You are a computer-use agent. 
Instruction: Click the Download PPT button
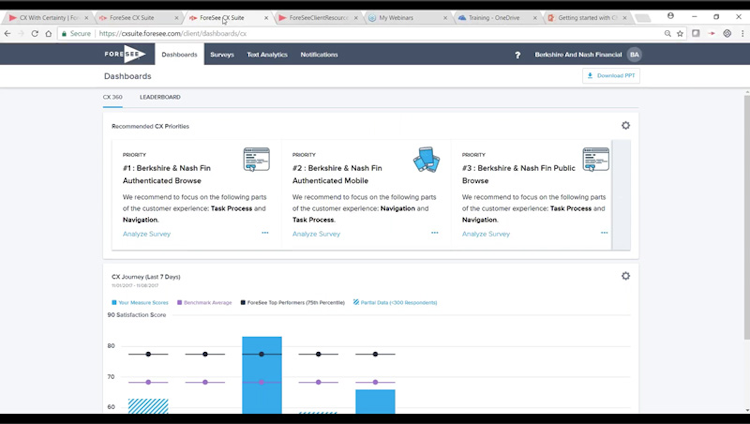tap(611, 76)
